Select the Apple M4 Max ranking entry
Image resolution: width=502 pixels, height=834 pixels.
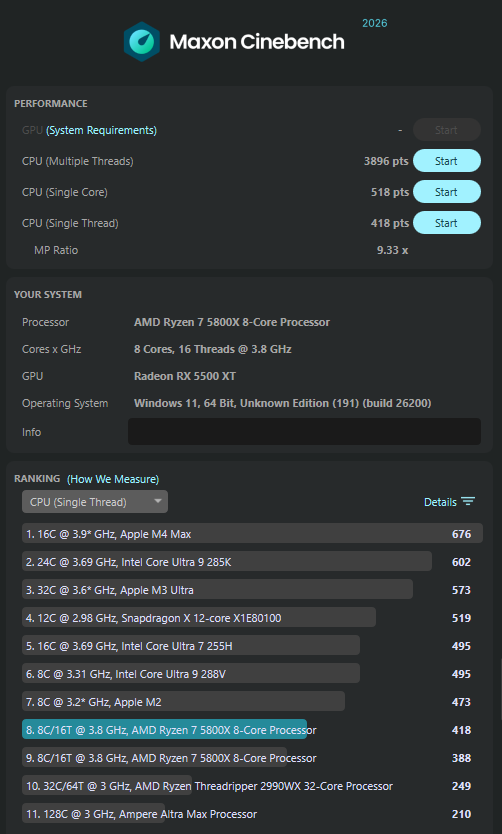(252, 533)
